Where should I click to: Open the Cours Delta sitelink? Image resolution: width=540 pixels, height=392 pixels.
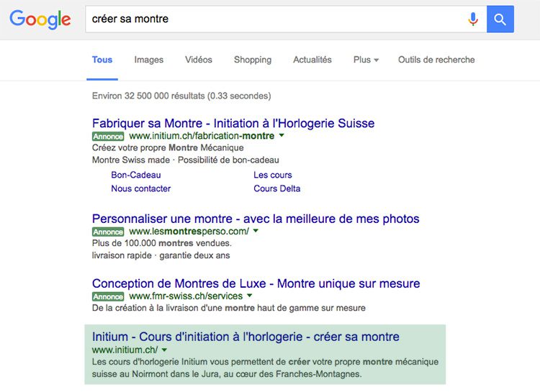[277, 188]
